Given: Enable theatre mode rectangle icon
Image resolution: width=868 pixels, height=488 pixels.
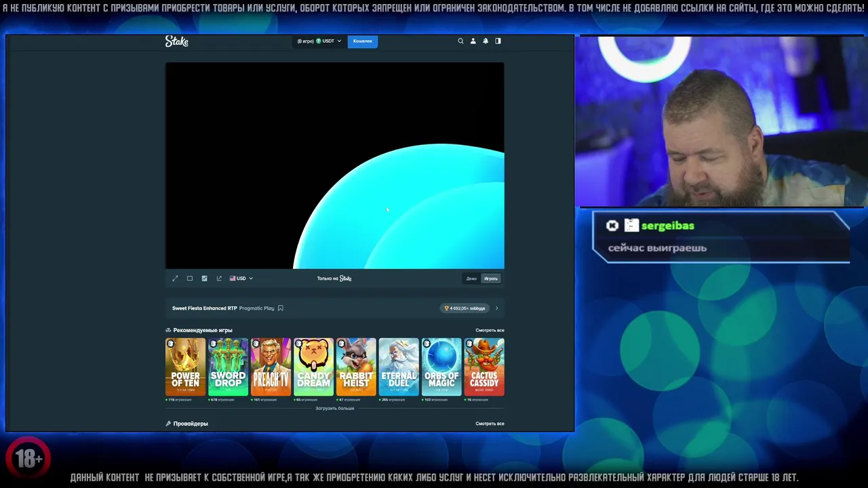Looking at the screenshot, I should tap(190, 279).
